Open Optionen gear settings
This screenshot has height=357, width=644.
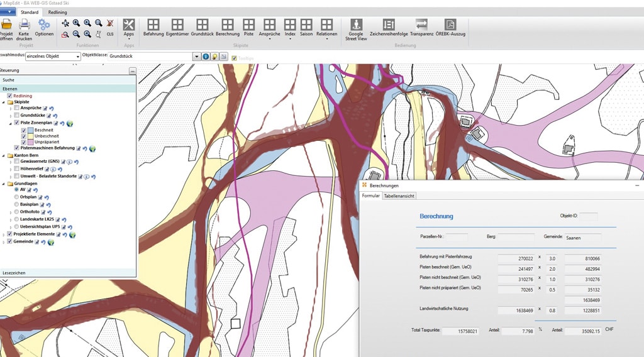[44, 25]
